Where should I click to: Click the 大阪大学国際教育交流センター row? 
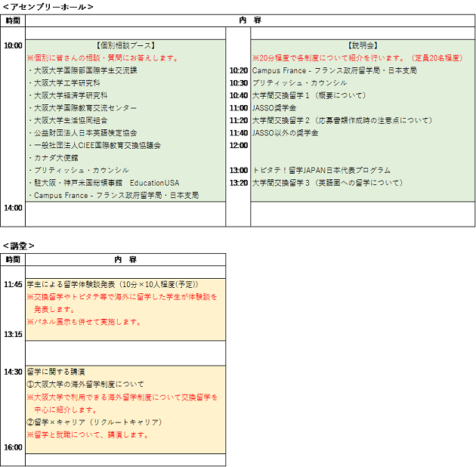(85, 108)
